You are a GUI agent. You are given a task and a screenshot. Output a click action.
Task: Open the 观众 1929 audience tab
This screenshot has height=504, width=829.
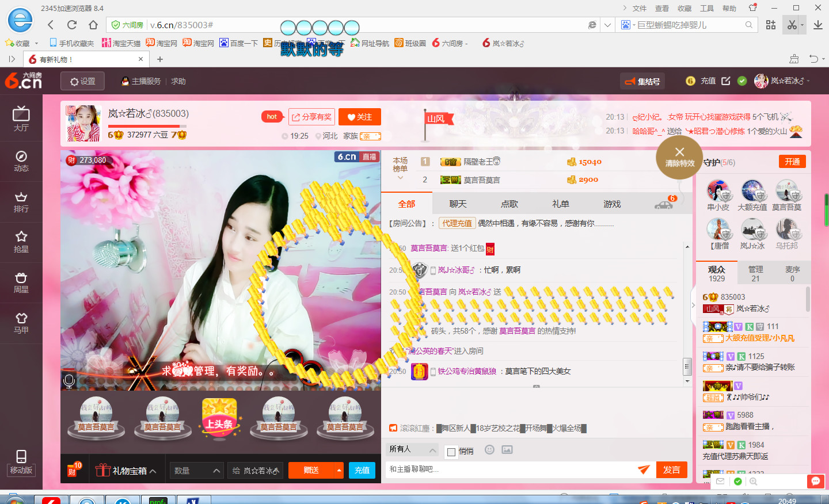(x=717, y=273)
